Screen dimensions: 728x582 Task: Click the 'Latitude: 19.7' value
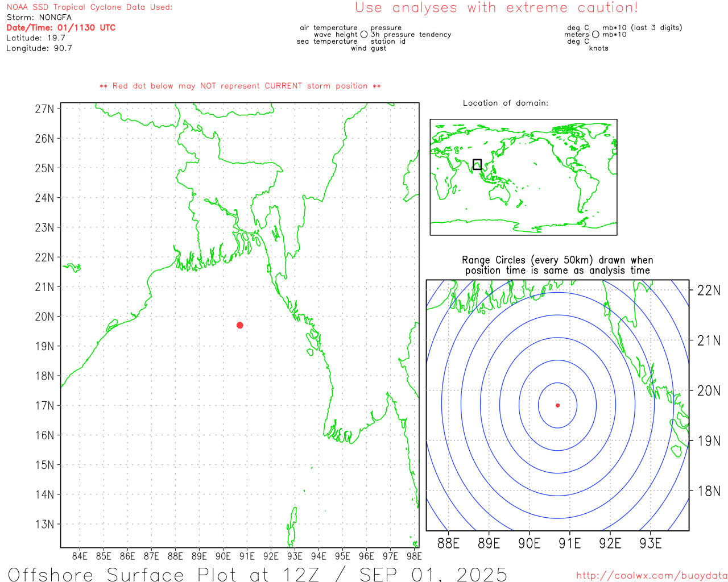click(x=36, y=38)
